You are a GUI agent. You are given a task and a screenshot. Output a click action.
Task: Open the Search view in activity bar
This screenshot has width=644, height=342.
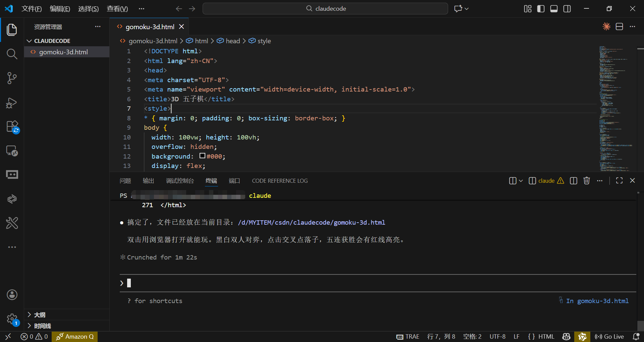tap(12, 54)
